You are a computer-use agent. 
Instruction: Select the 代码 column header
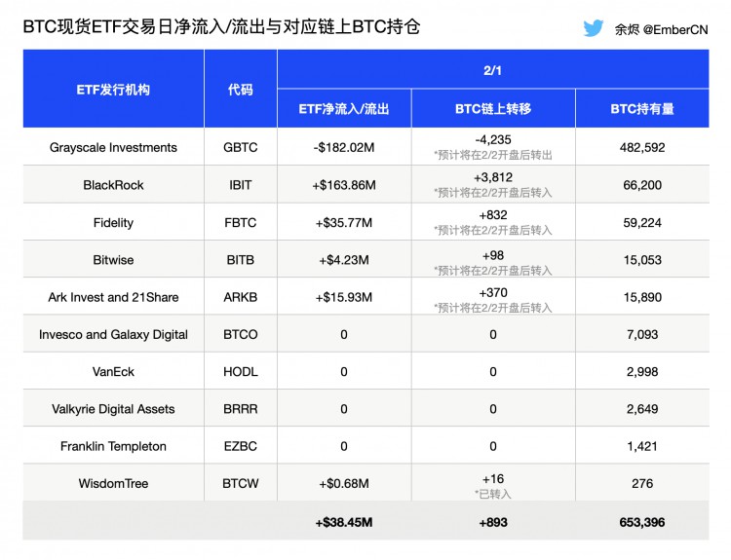click(x=241, y=90)
